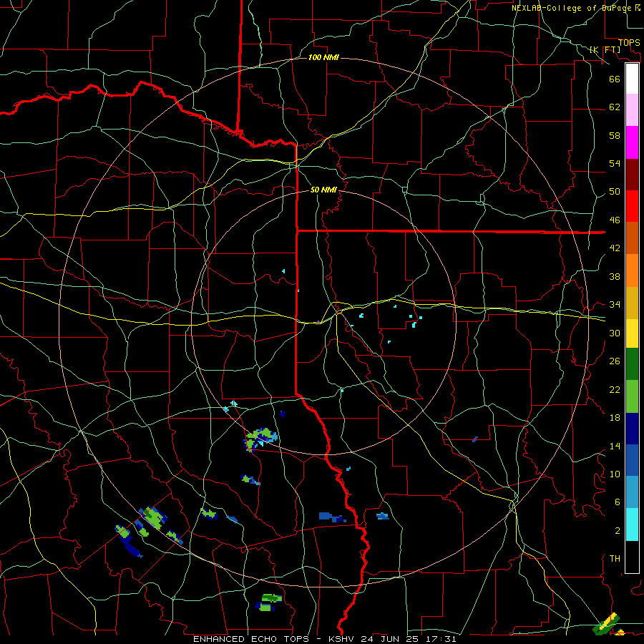Image resolution: width=644 pixels, height=644 pixels.
Task: Click the white color legend segment above 66
Action: (632, 79)
